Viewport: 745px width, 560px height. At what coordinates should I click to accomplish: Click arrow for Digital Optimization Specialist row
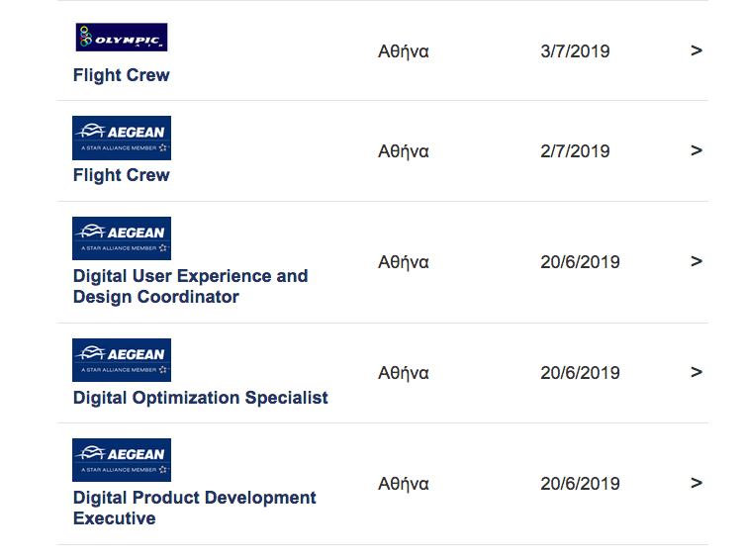[697, 372]
